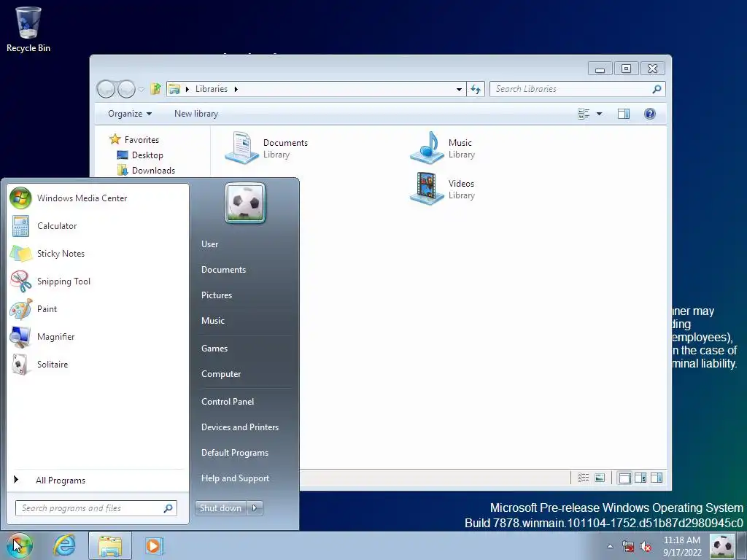Open User folder from Start menu
This screenshot has height=560, width=747.
click(244, 244)
